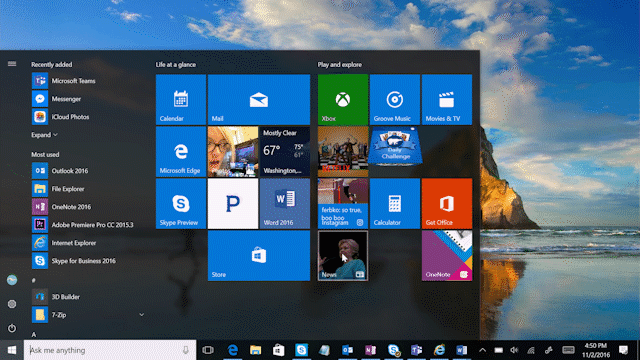Show hidden system tray icons
Image resolution: width=640 pixels, height=360 pixels.
point(482,350)
